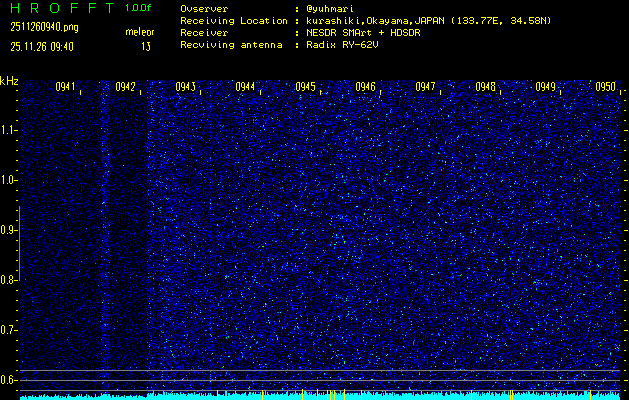Click the 0944 time label
The height and width of the screenshot is (400, 629).
tap(245, 87)
